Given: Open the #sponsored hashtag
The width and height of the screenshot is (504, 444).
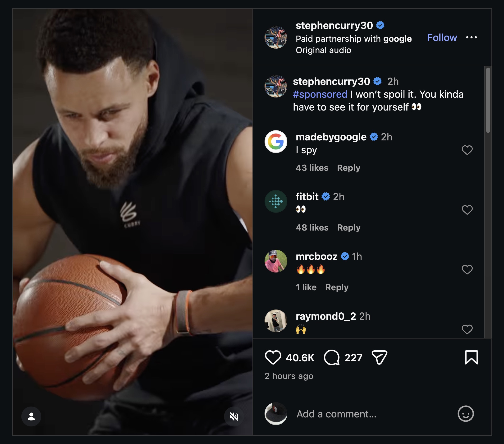Looking at the screenshot, I should point(320,94).
